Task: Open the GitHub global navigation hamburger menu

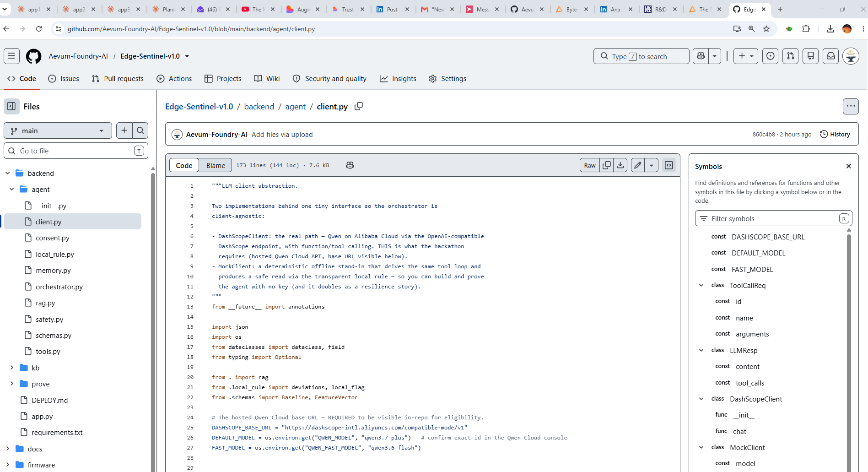Action: [11, 56]
